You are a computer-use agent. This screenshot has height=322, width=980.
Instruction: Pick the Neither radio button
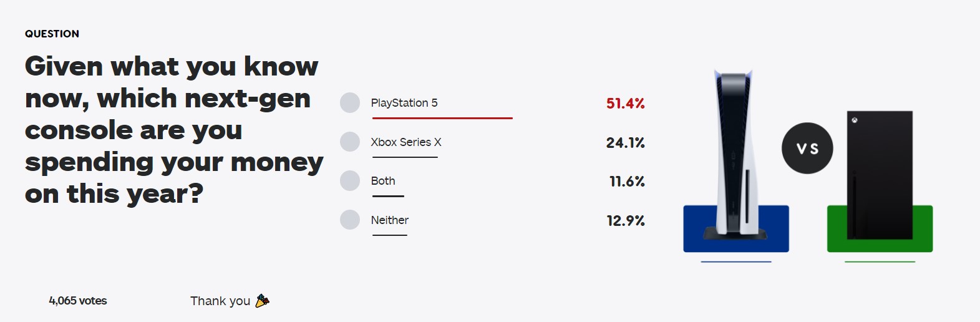tap(350, 220)
